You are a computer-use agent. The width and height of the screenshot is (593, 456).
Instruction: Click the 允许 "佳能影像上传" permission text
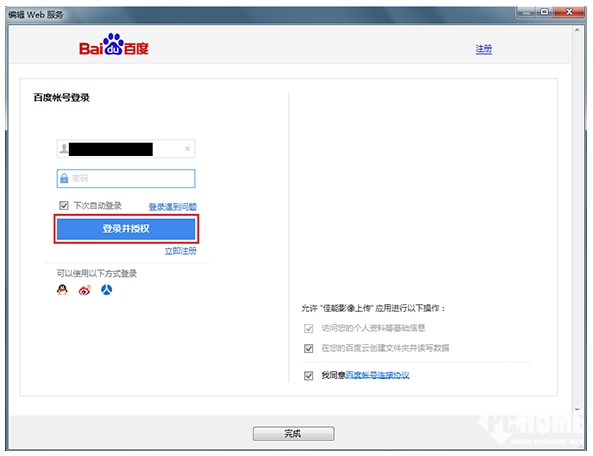coord(373,308)
